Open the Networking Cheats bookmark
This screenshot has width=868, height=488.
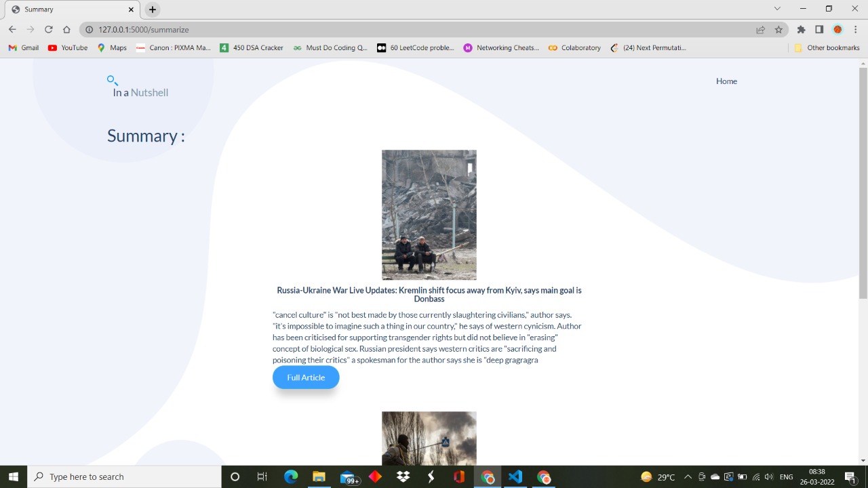pos(501,47)
